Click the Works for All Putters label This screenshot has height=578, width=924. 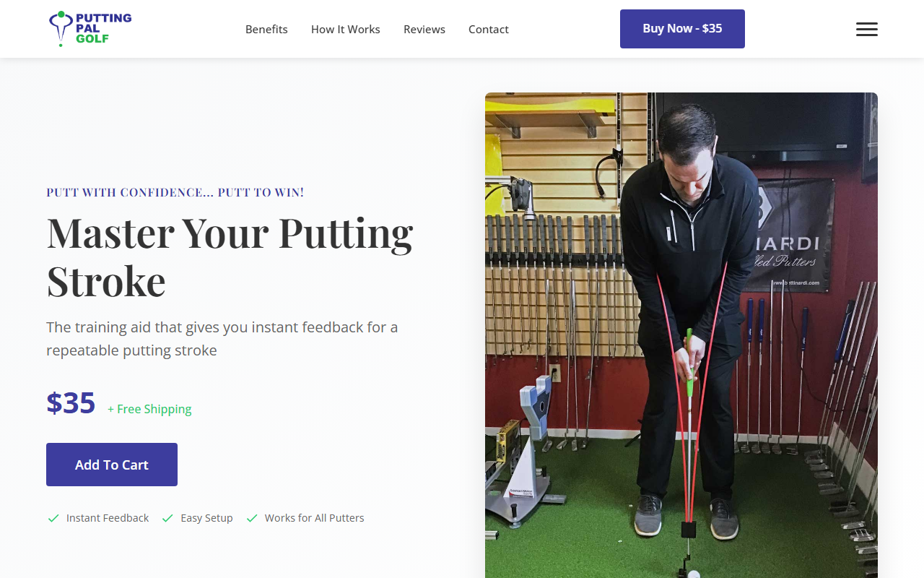tap(314, 517)
